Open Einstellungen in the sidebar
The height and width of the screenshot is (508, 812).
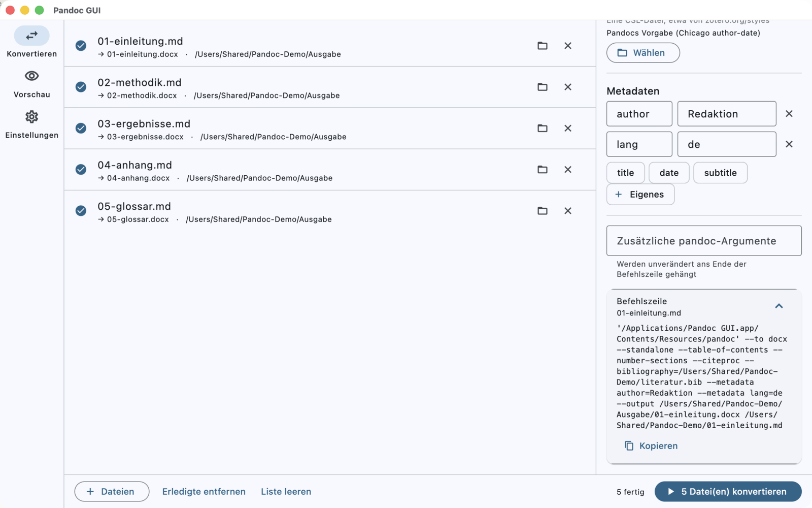click(x=31, y=124)
